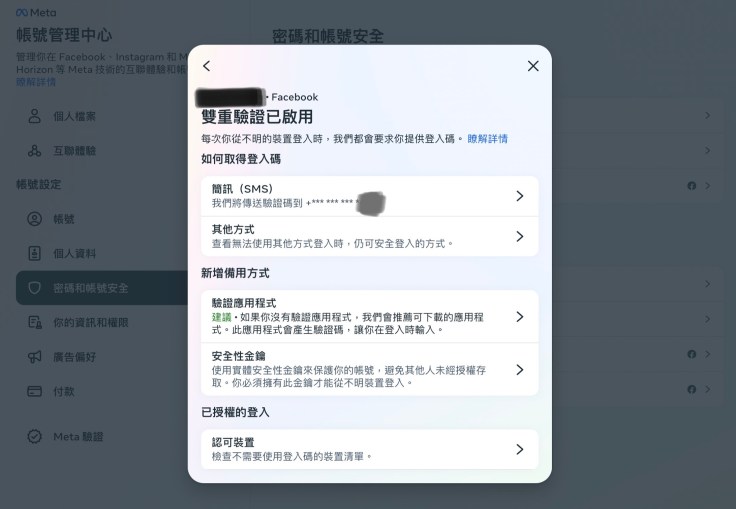
Task: Open the 瞭解詳情 link in the dialog
Action: [x=487, y=139]
